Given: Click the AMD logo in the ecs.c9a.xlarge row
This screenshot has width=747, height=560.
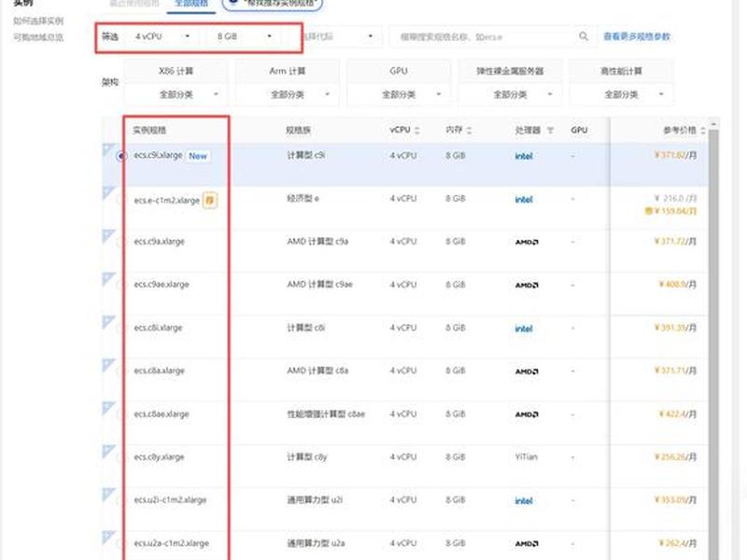Looking at the screenshot, I should [527, 242].
